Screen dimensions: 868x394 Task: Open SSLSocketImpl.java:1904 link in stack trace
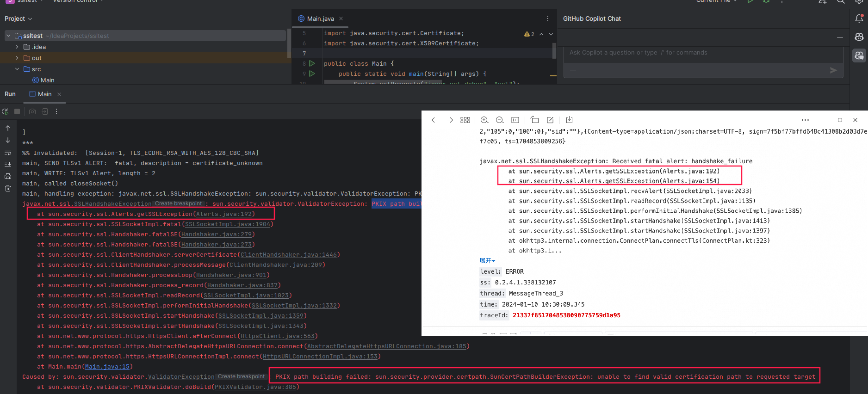coord(228,224)
